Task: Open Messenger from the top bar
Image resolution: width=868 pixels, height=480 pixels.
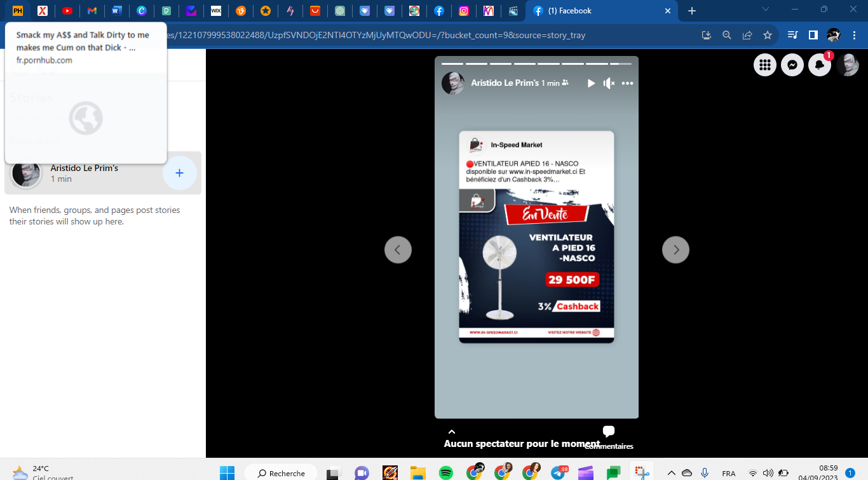Action: coord(792,65)
